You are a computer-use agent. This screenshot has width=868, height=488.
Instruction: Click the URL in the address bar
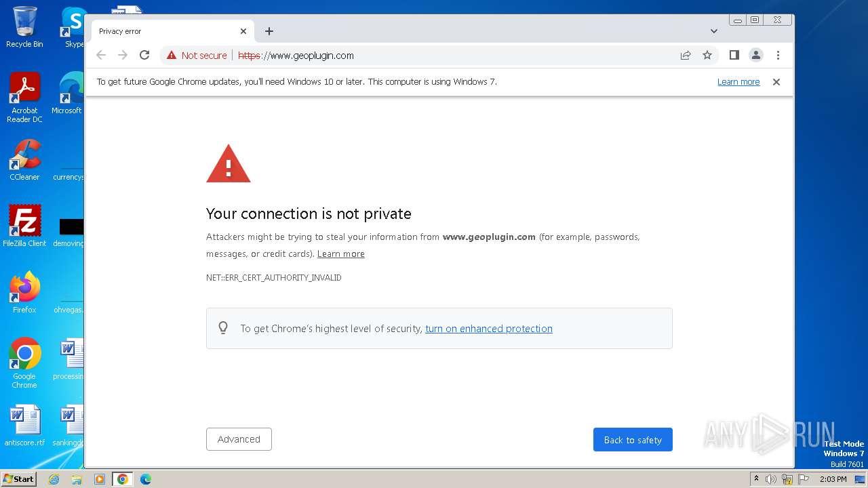(x=296, y=56)
